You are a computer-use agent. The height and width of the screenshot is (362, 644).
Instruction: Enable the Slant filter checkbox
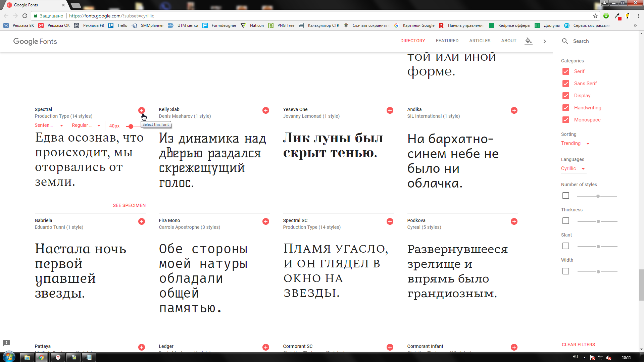[x=566, y=246]
